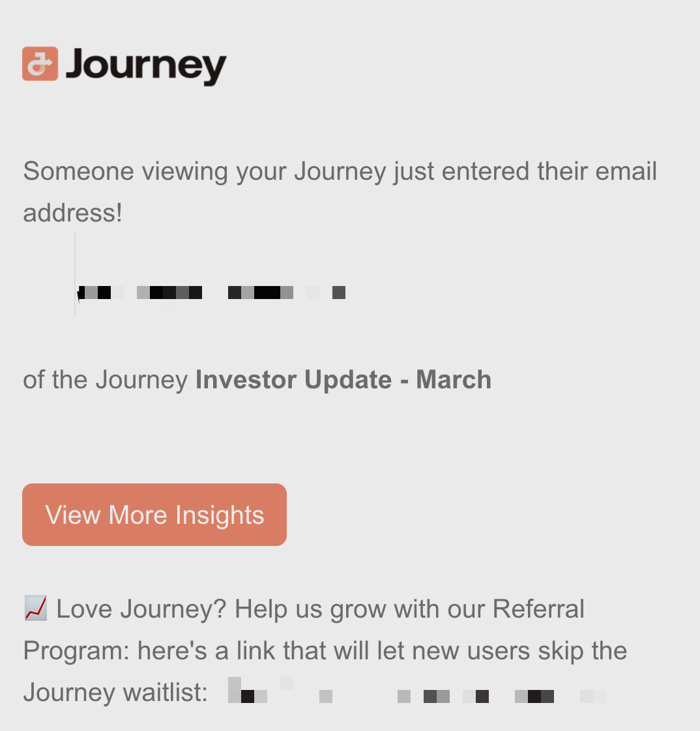Click the 'of the Journey' text
Image resolution: width=700 pixels, height=731 pixels.
106,380
